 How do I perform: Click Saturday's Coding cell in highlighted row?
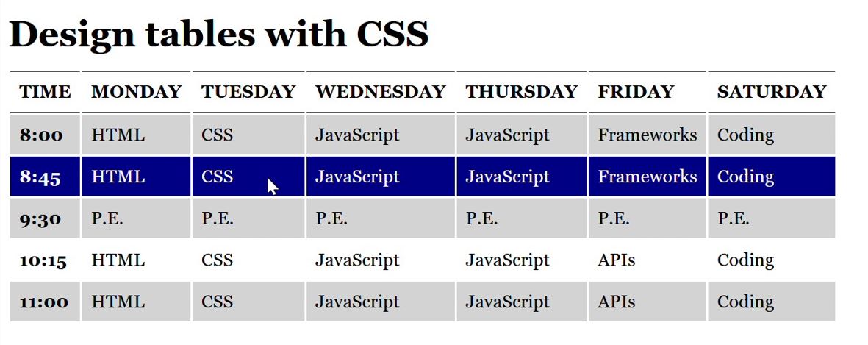[745, 177]
